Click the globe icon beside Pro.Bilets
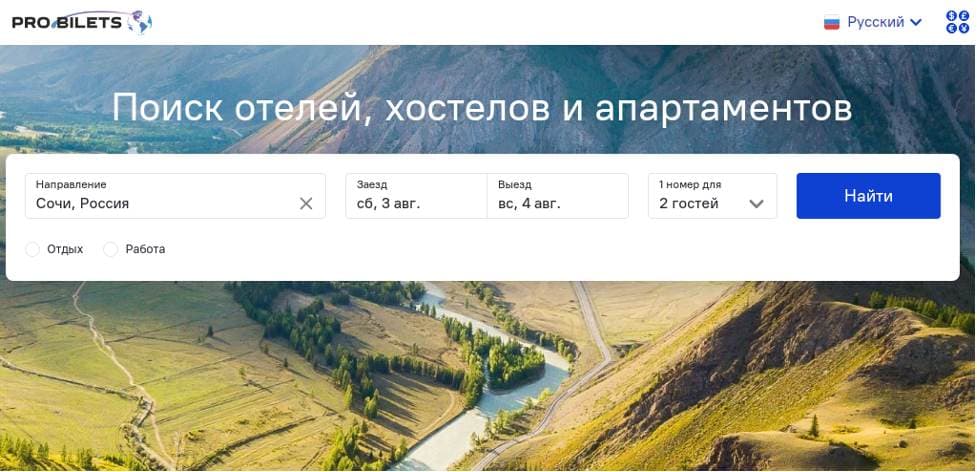This screenshot has height=472, width=977. pyautogui.click(x=140, y=22)
